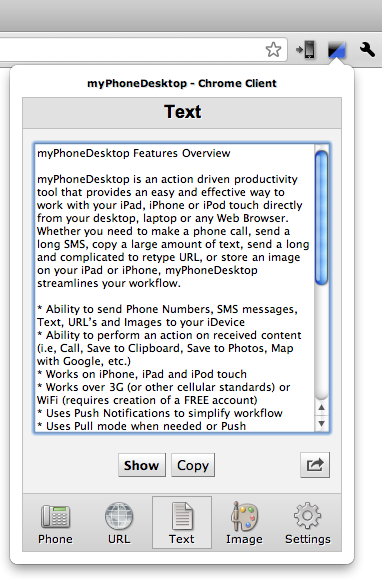Open the Chrome wrench menu
Viewport: 382px width, 579px height.
coord(367,49)
